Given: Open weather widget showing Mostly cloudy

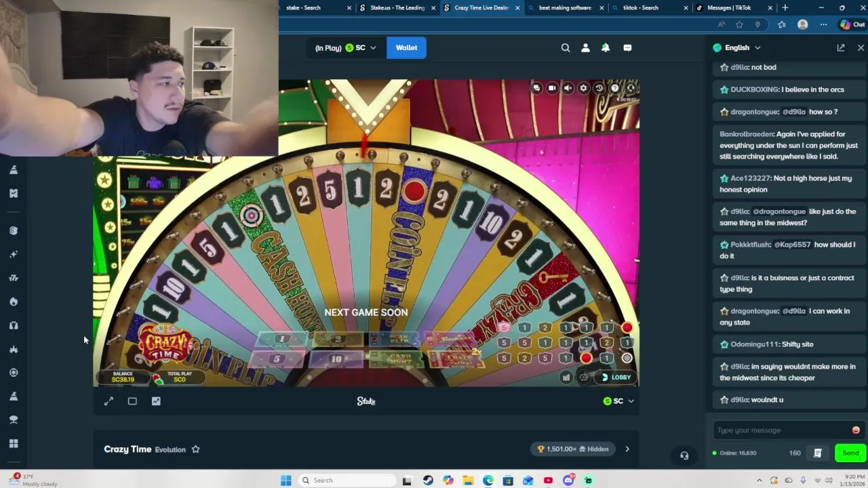Looking at the screenshot, I should pos(32,481).
